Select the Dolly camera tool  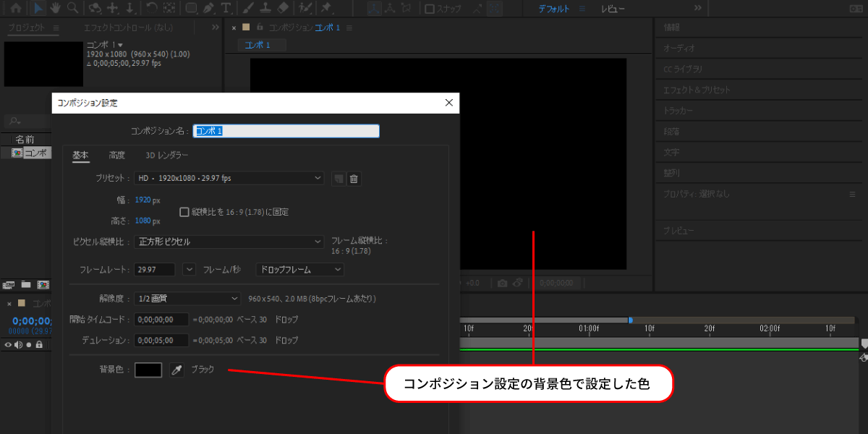pos(129,9)
